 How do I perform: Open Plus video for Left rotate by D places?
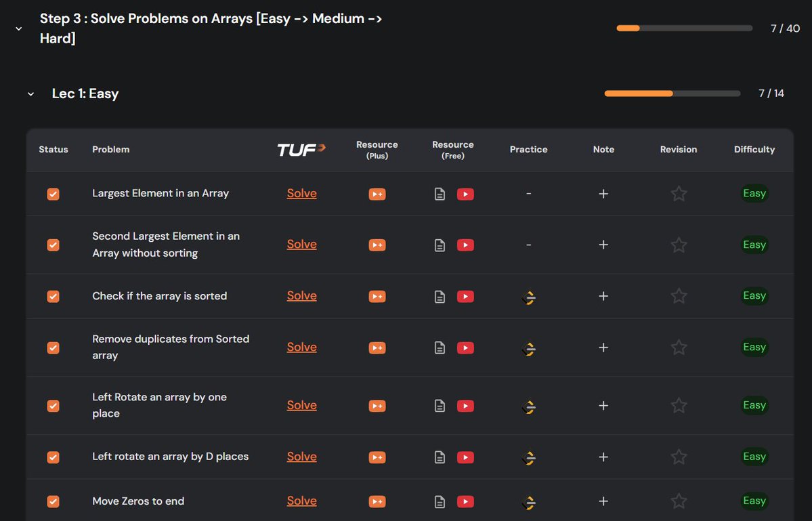377,457
